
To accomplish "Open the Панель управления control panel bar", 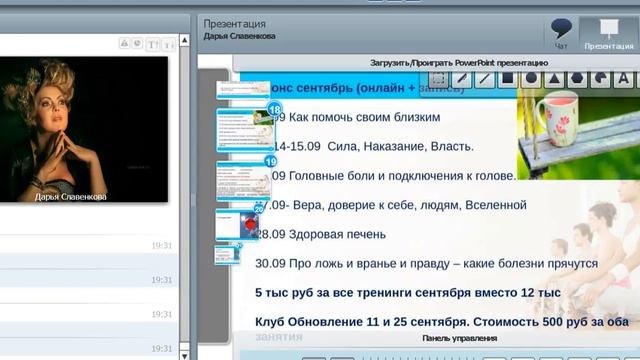I will [459, 338].
